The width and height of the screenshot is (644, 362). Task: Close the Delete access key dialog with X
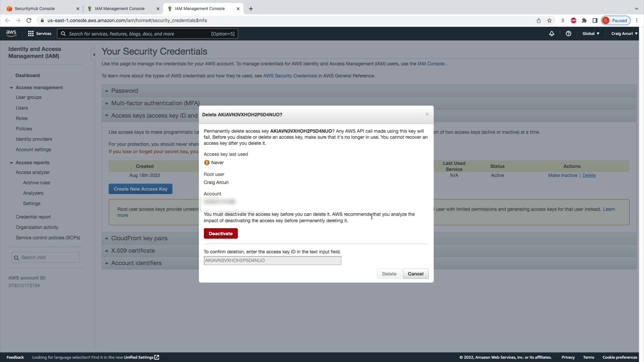coord(427,114)
